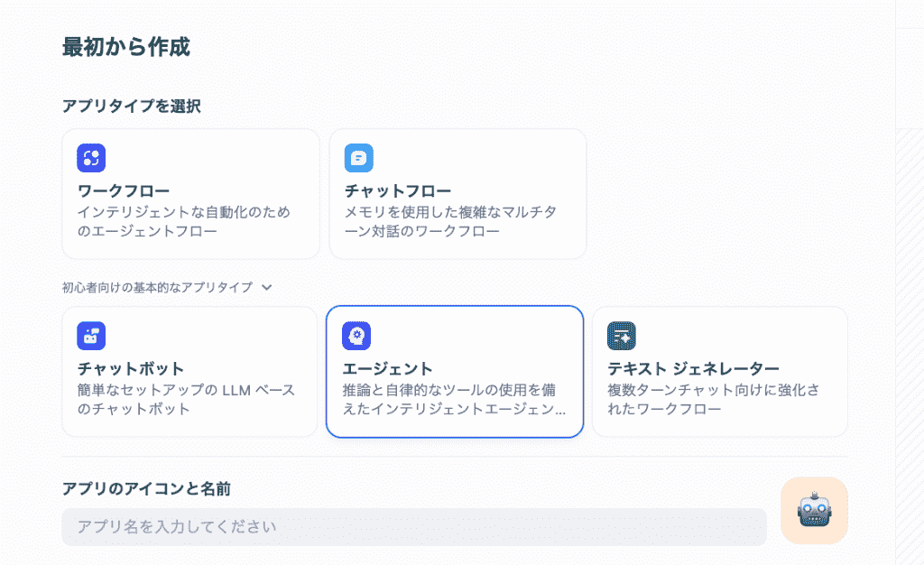Focus the アプリ名を入力してください name field
924x565 pixels.
pyautogui.click(x=414, y=526)
